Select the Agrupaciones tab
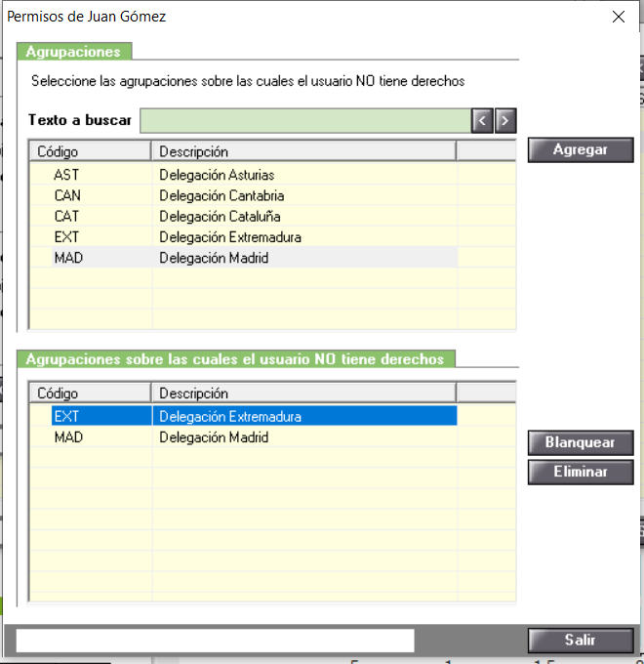The image size is (644, 664). tap(74, 52)
